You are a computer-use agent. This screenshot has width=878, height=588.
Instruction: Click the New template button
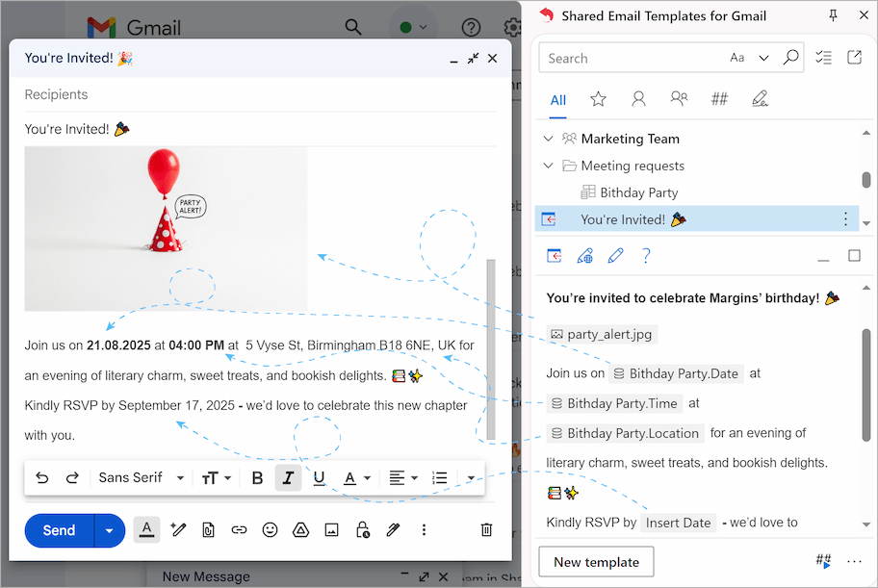pos(596,562)
